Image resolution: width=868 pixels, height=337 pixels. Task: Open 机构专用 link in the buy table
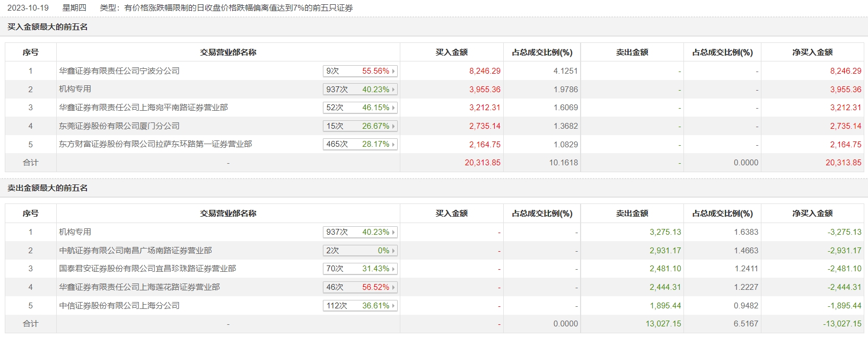click(75, 89)
